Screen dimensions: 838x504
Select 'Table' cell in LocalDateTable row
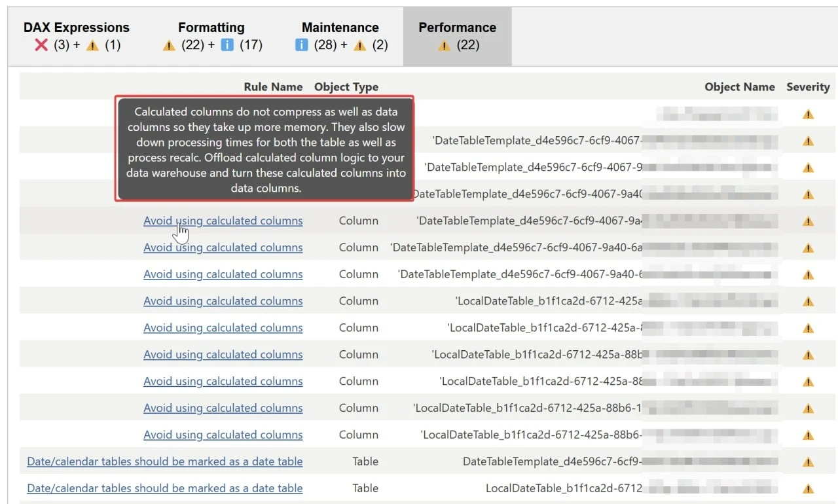click(365, 488)
